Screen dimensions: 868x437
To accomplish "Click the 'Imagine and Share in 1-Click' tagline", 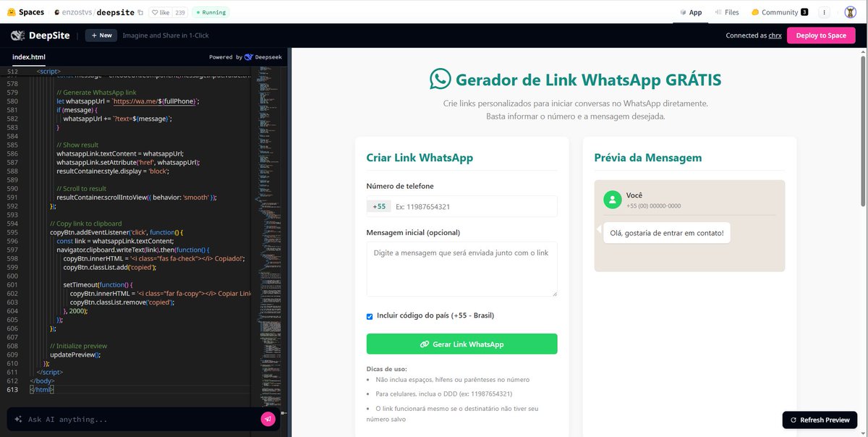I will point(166,35).
